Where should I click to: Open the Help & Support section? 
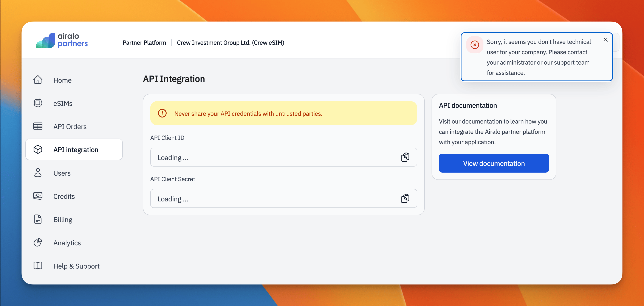coord(76,266)
